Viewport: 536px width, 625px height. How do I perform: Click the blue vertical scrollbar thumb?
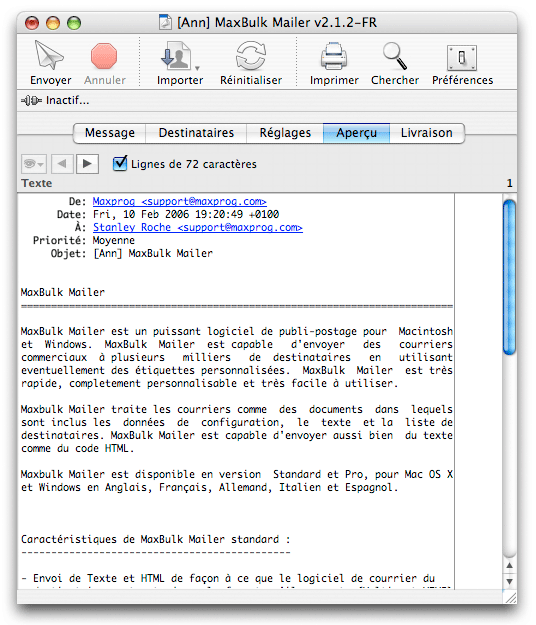[x=509, y=277]
